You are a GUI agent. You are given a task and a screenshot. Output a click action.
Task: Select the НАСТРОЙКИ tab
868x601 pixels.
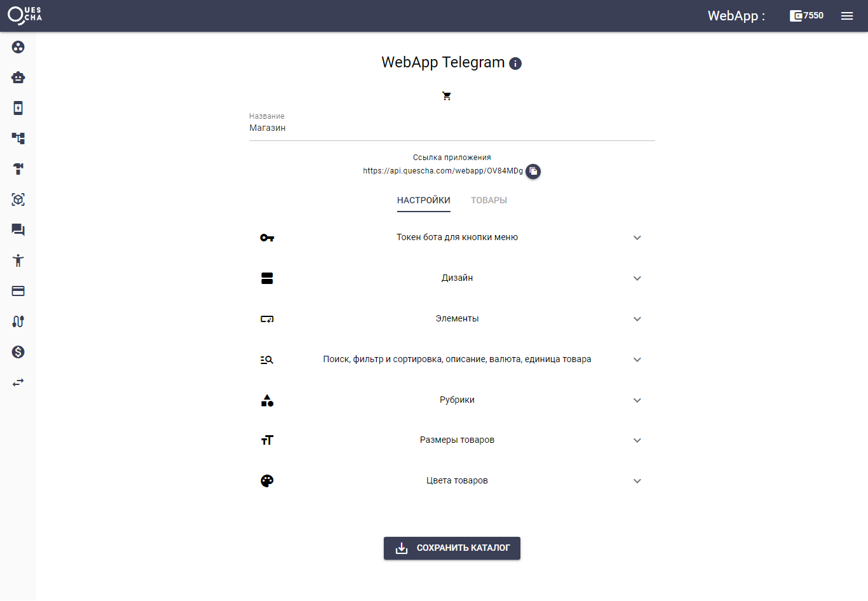tap(423, 200)
